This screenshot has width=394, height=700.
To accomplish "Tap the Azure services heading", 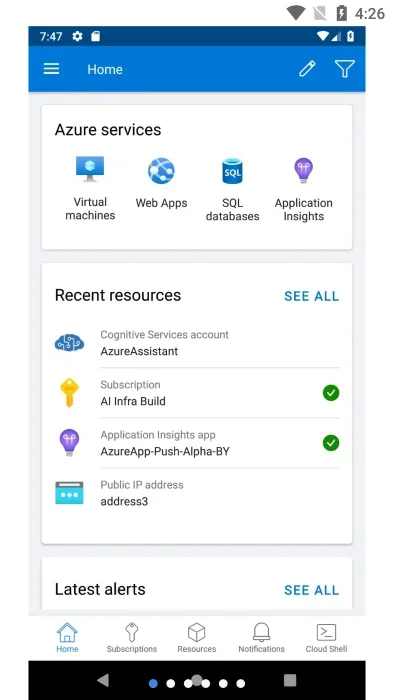I will tap(108, 130).
